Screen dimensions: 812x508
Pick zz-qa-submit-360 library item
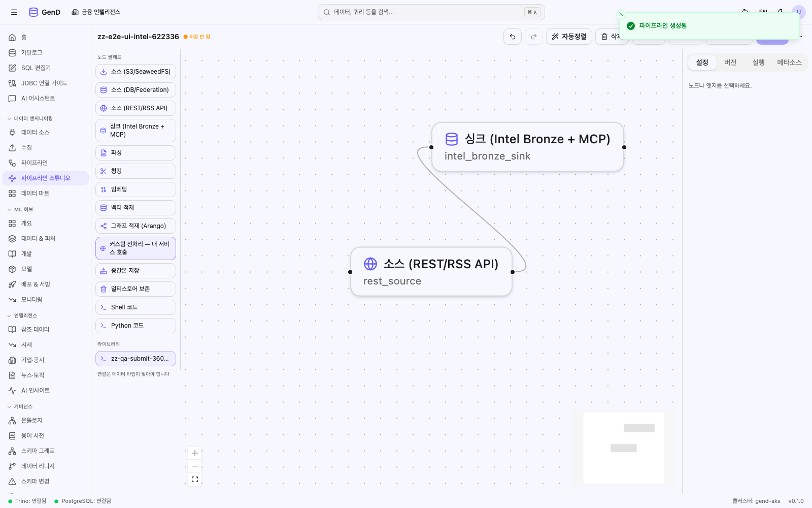[x=136, y=359]
